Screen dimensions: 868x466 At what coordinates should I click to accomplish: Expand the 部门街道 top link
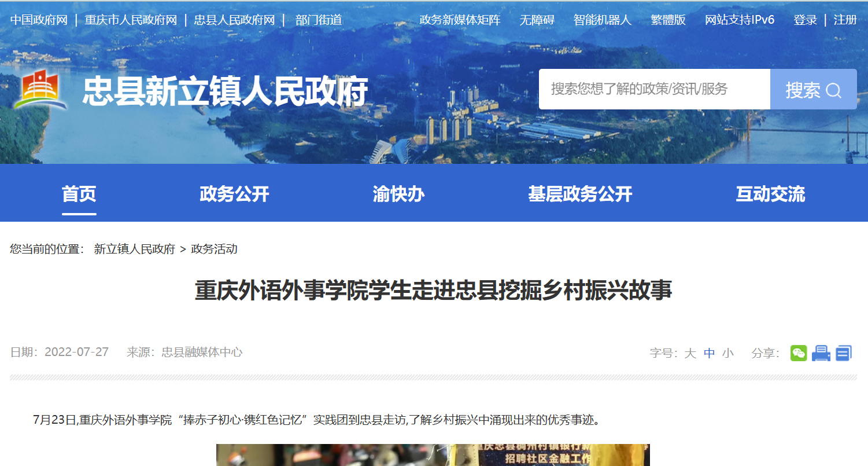319,20
